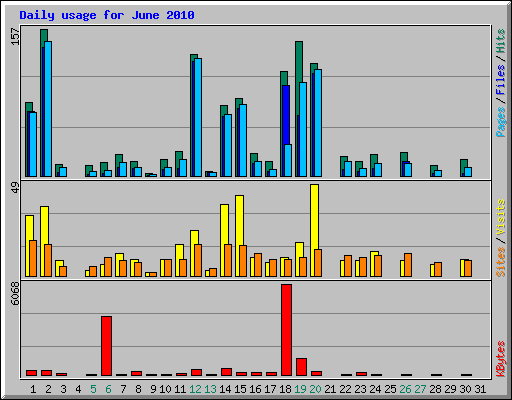Click the tallest yellow visits bar on day 20
Screen dimensions: 512x400
[314, 230]
